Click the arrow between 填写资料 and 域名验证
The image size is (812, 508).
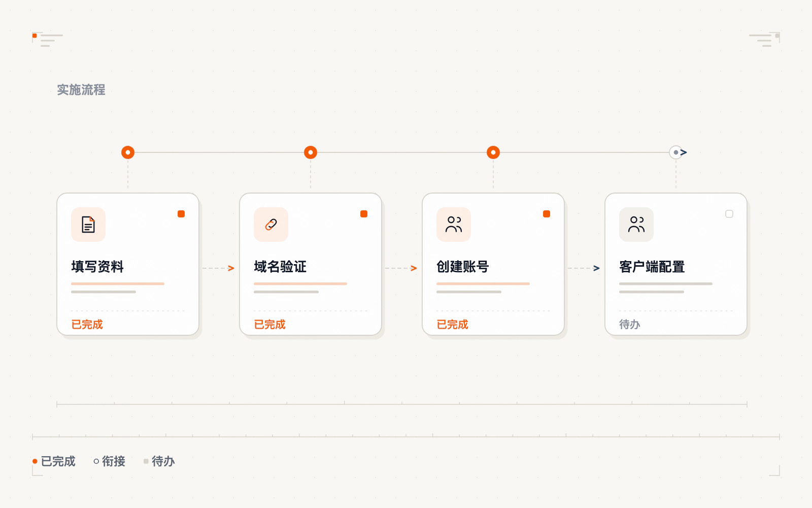point(219,268)
